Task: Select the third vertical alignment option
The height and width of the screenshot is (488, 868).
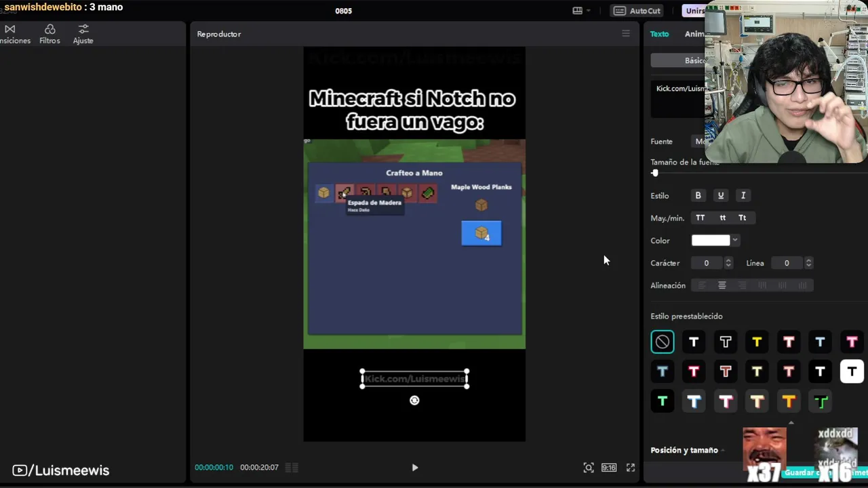Action: tap(803, 285)
